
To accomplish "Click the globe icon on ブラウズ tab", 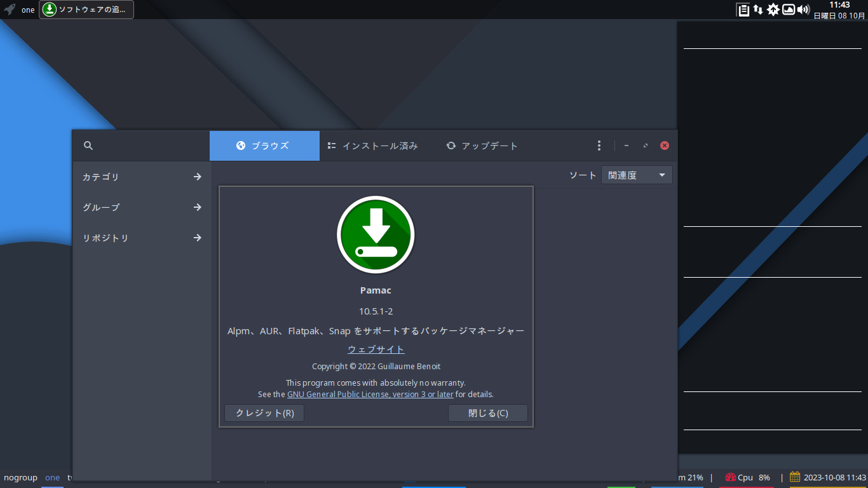I will [241, 146].
